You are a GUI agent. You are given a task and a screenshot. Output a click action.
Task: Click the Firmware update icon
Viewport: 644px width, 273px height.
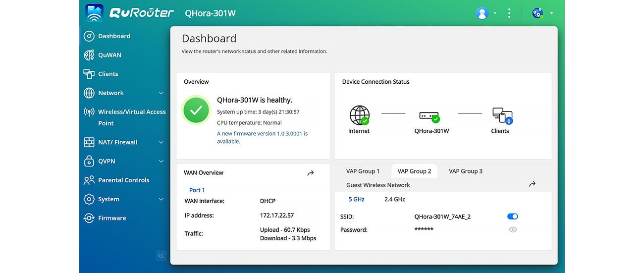tap(89, 218)
